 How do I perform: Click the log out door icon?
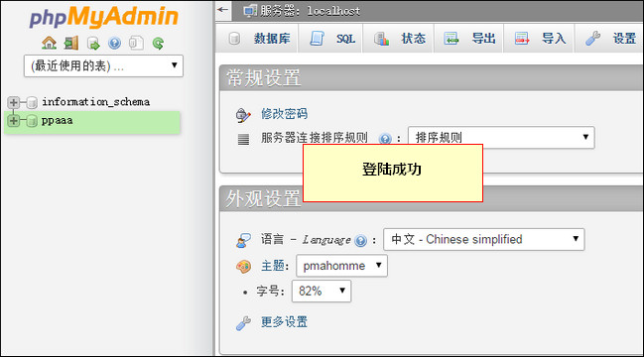pos(71,43)
